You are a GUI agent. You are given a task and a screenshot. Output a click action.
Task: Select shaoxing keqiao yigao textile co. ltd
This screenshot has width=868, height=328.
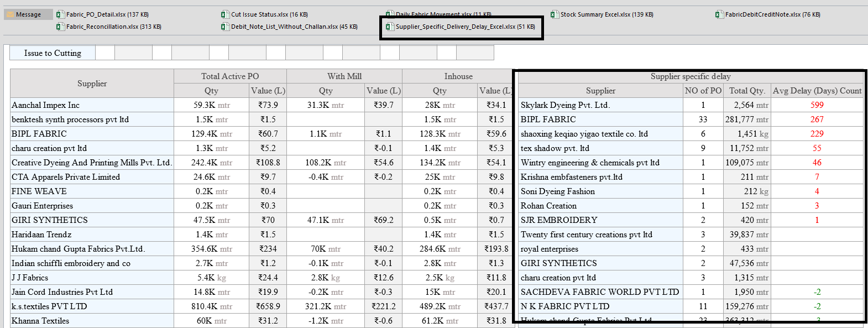[600, 134]
